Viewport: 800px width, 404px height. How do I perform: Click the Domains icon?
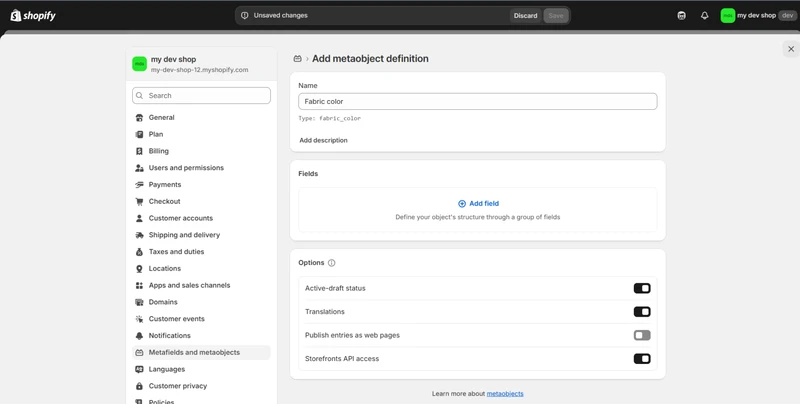(139, 302)
